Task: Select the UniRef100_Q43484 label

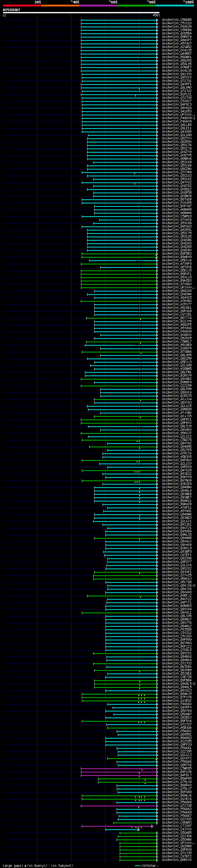Action: point(177,131)
